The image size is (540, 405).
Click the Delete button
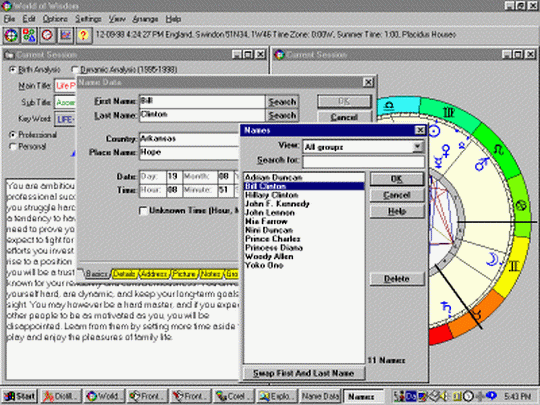pyautogui.click(x=397, y=279)
